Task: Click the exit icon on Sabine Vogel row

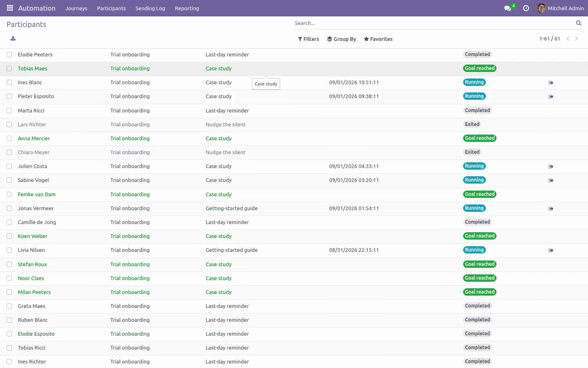Action: coord(551,181)
